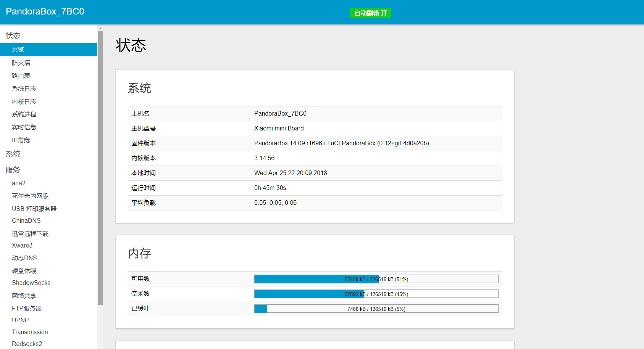This screenshot has width=644, height=349.
Task: Open Redsocks2 settings
Action: [x=27, y=344]
